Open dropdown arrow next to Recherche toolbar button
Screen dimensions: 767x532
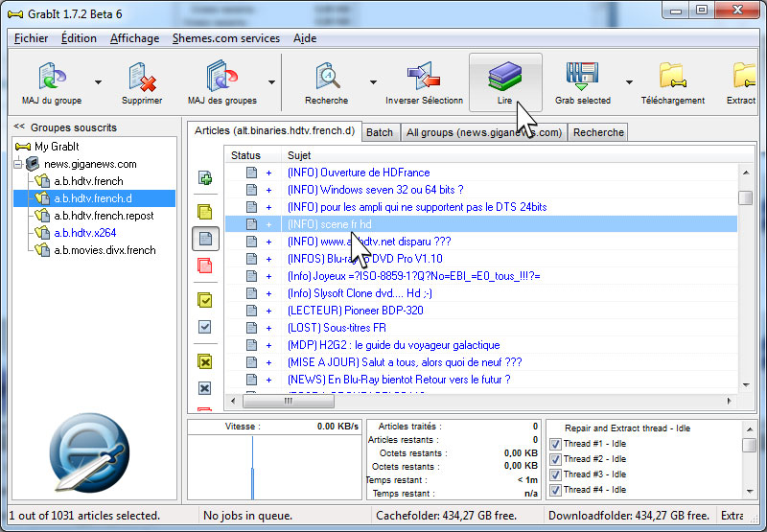click(x=373, y=82)
